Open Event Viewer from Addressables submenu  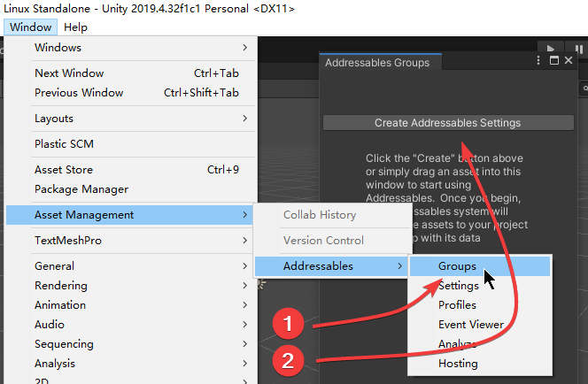click(x=480, y=325)
